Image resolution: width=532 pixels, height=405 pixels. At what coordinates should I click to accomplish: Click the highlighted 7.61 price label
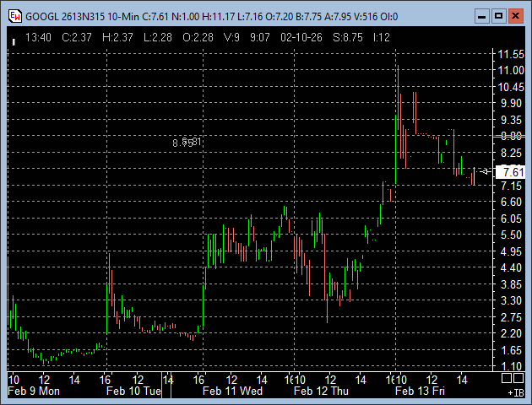coord(513,172)
